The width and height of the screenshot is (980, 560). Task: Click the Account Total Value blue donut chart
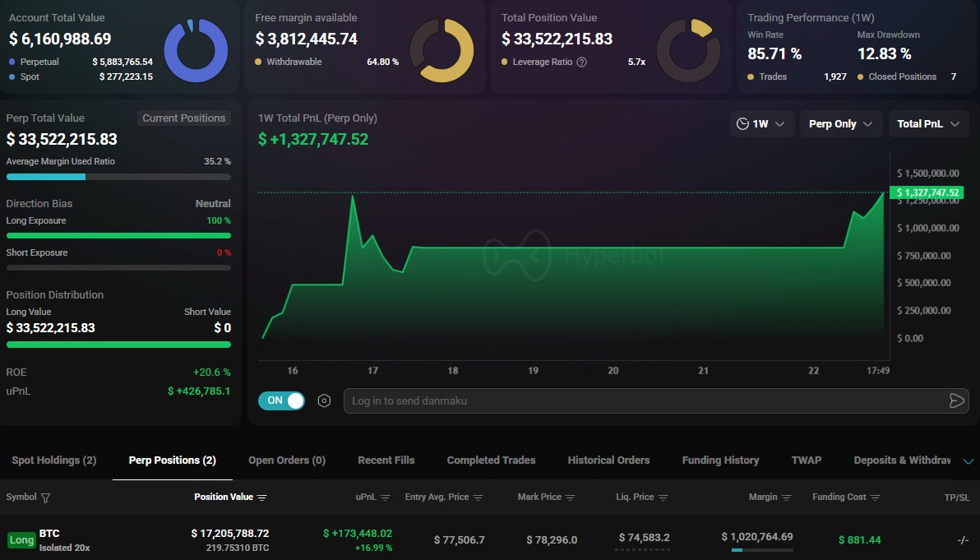pos(196,51)
